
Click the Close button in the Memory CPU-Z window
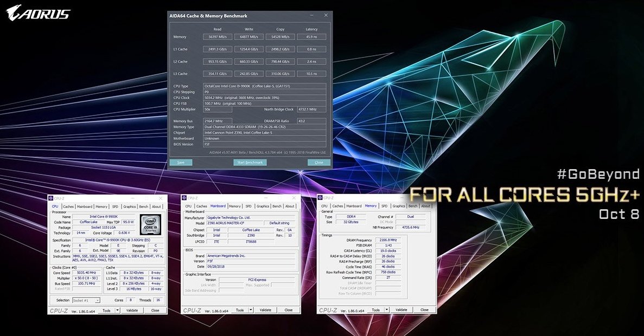point(424,310)
